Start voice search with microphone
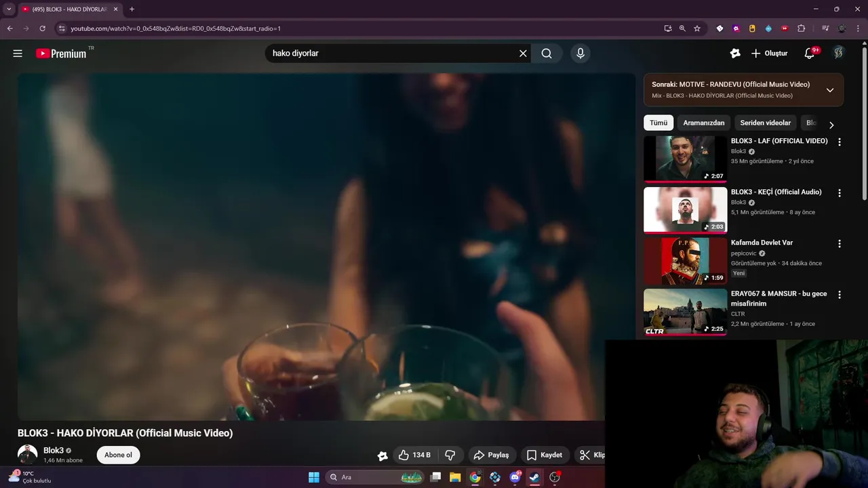The height and width of the screenshot is (488, 868). pos(580,54)
